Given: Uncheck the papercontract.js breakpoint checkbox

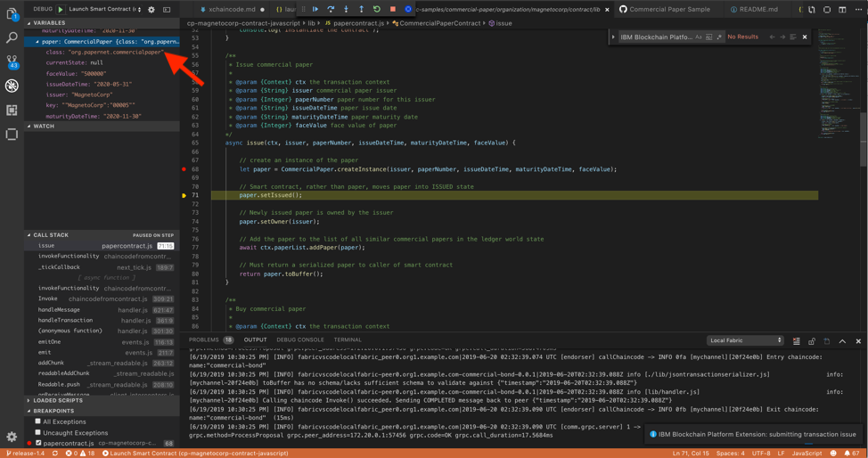Looking at the screenshot, I should point(38,443).
